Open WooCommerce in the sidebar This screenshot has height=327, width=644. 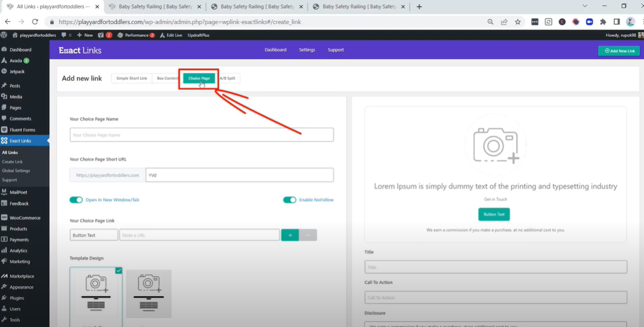25,218
